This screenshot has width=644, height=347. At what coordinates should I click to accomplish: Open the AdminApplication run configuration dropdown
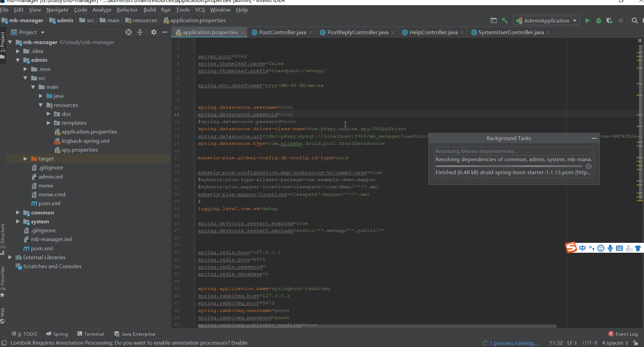[546, 20]
